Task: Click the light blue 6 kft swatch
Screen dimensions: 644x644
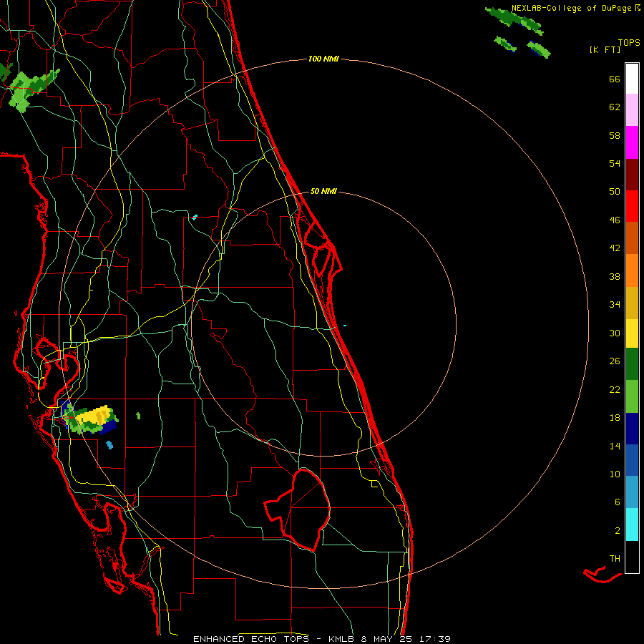Action: click(x=632, y=492)
